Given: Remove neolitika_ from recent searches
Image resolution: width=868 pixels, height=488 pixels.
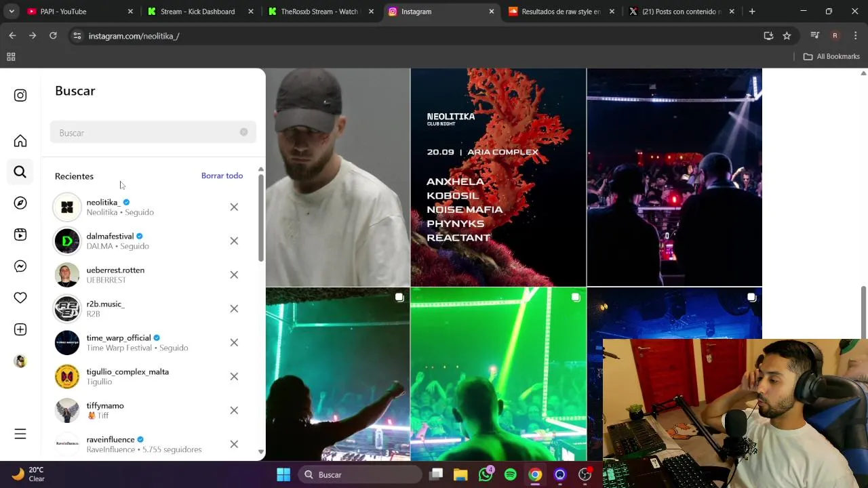Looking at the screenshot, I should (234, 207).
